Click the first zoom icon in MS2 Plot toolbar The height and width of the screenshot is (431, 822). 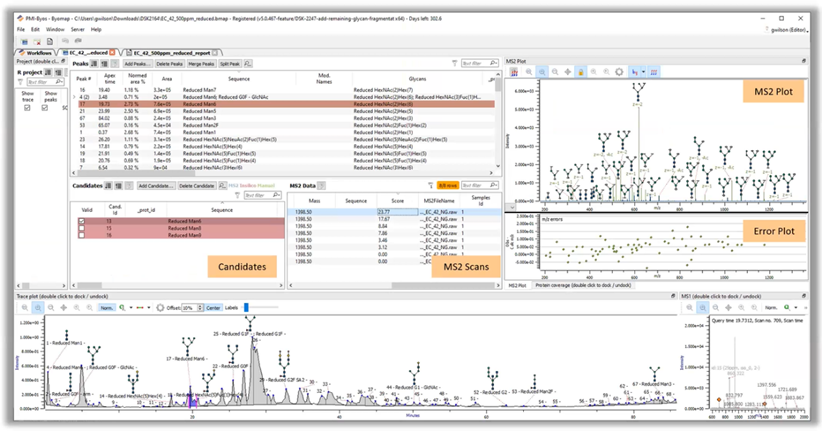pyautogui.click(x=529, y=72)
